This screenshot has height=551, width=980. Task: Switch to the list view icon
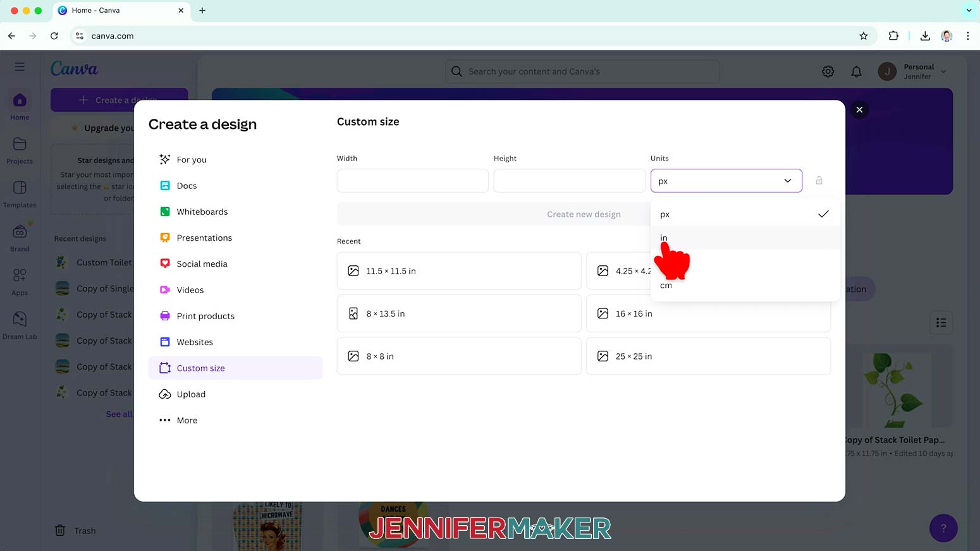(941, 323)
